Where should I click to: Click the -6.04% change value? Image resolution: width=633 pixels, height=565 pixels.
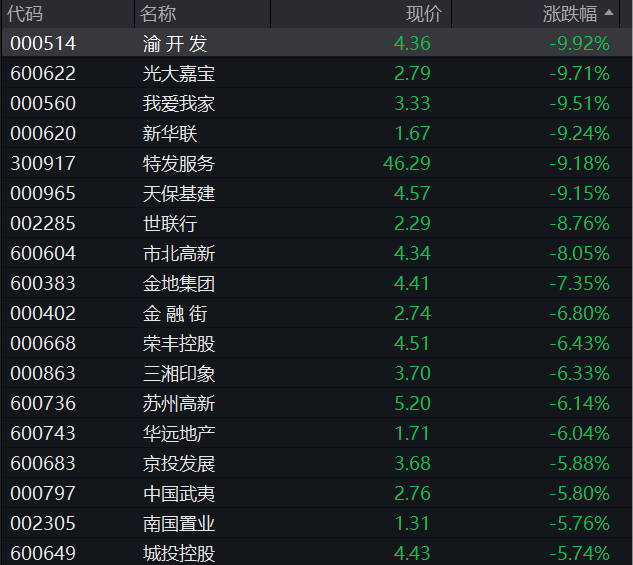pyautogui.click(x=580, y=433)
